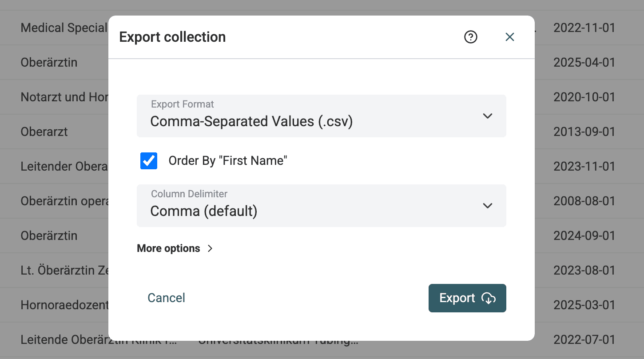Screen dimensions: 644x359
Task: Click the Medical Special row title
Action: click(x=64, y=28)
